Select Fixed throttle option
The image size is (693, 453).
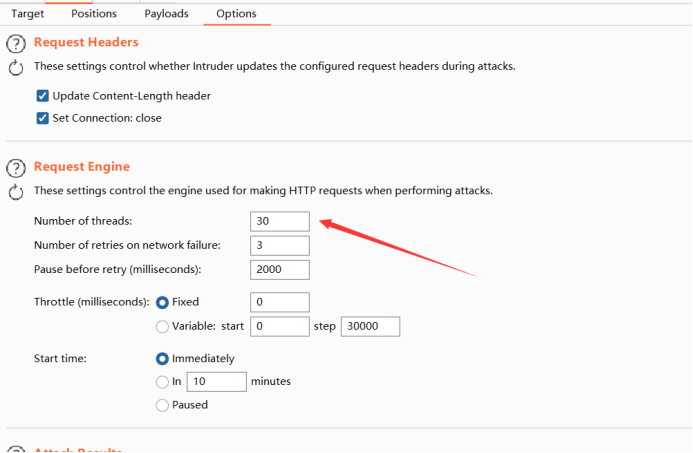[162, 302]
